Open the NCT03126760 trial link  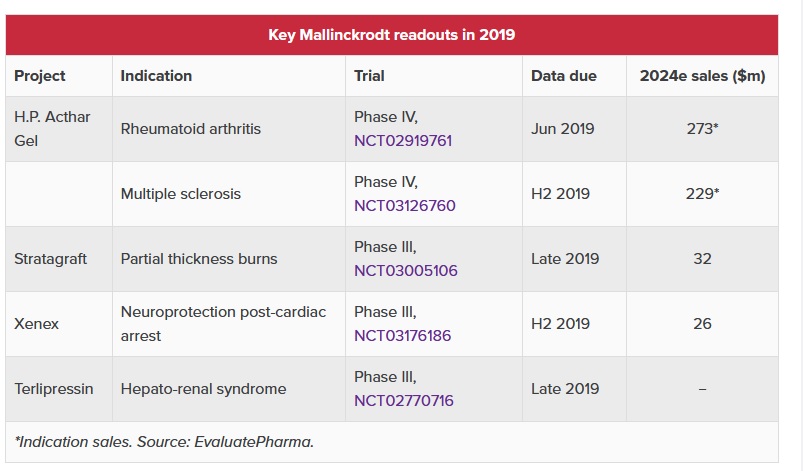click(404, 206)
